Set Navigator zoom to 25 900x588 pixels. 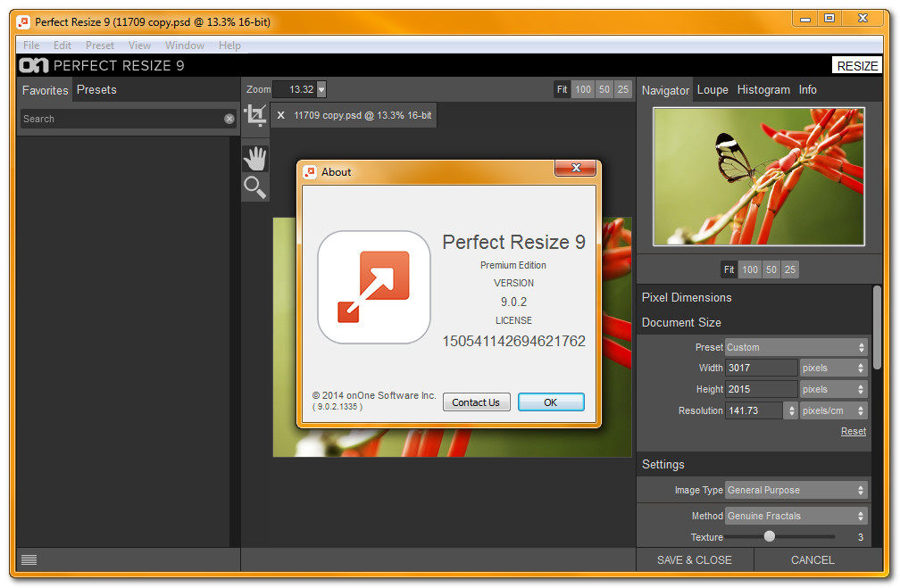[790, 269]
